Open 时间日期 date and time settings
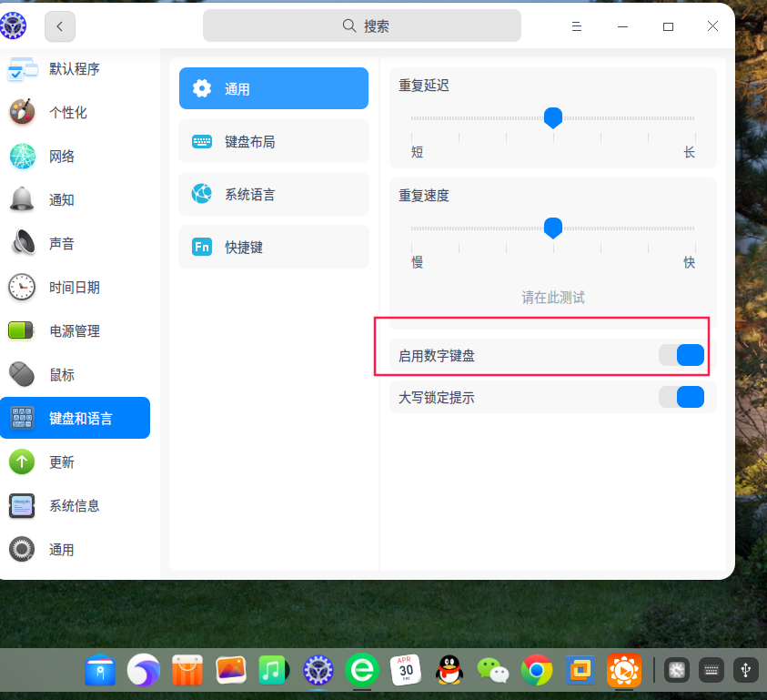This screenshot has width=767, height=700. [75, 288]
